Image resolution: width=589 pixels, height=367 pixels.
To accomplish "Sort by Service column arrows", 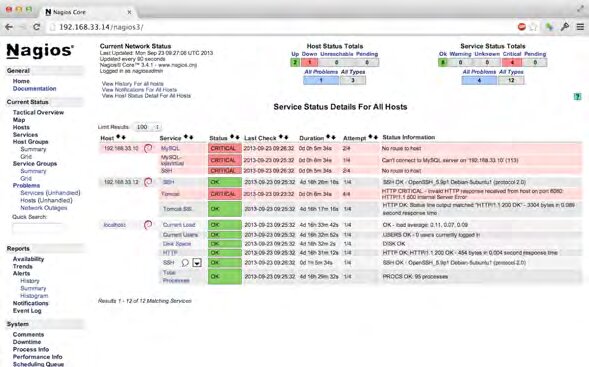I will click(189, 137).
